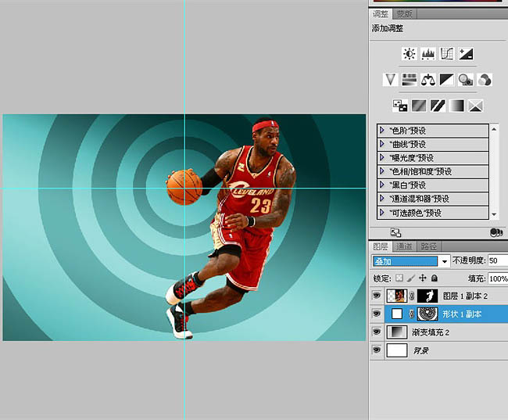Screen dimensions: 508x420
Task: Hide the 背景 layer using eye icon
Action: (377, 350)
